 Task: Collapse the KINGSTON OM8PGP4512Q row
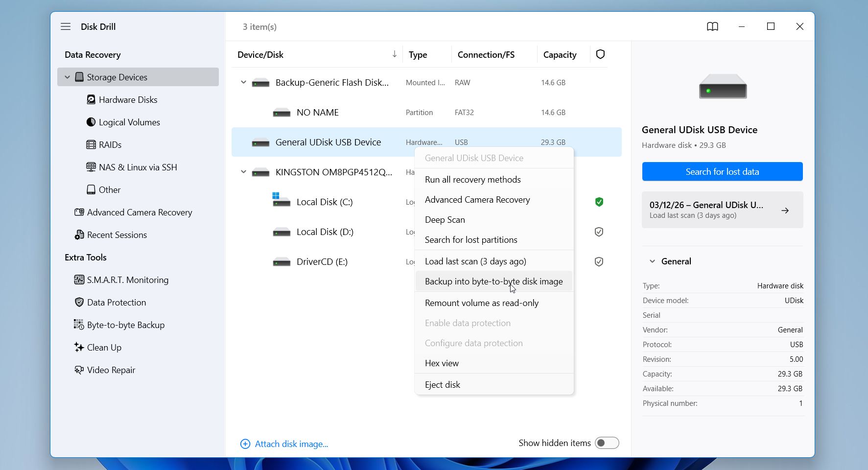243,171
